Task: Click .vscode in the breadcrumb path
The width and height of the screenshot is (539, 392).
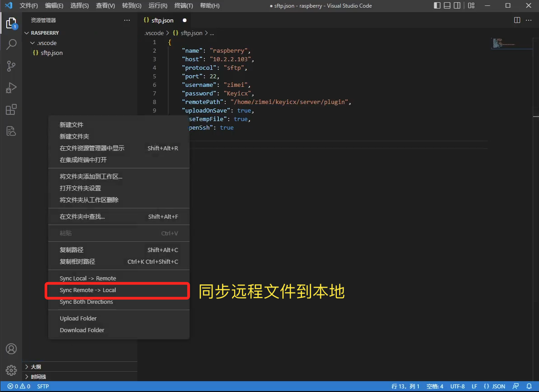Action: 154,33
